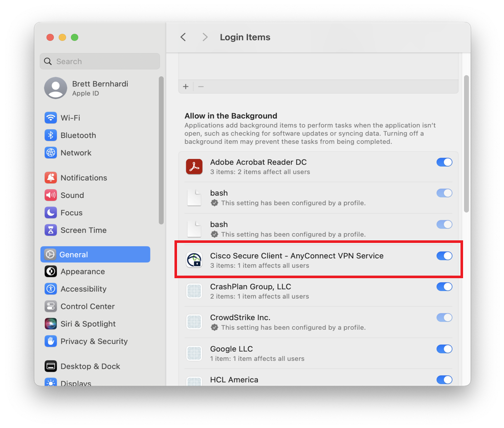Click the main pane vertical scrollbar
504x428 pixels.
pos(466,143)
